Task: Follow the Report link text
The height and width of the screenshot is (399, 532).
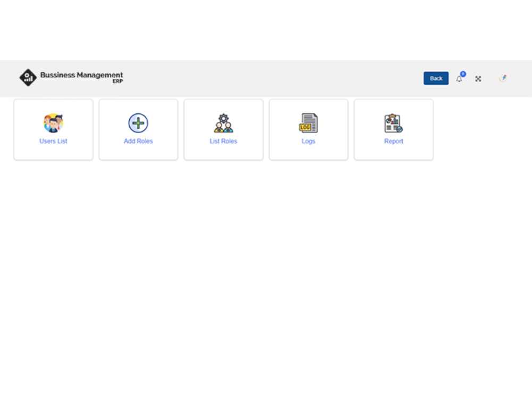Action: click(394, 141)
